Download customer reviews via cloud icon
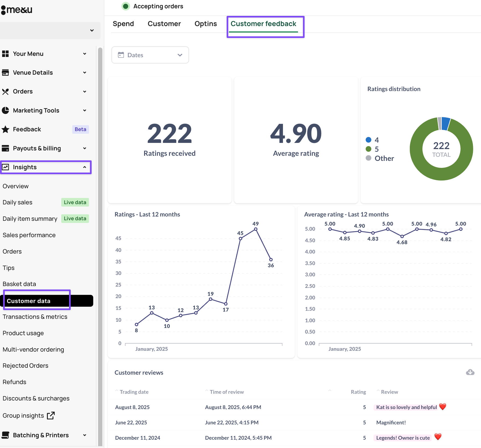481x448 pixels. pos(470,372)
